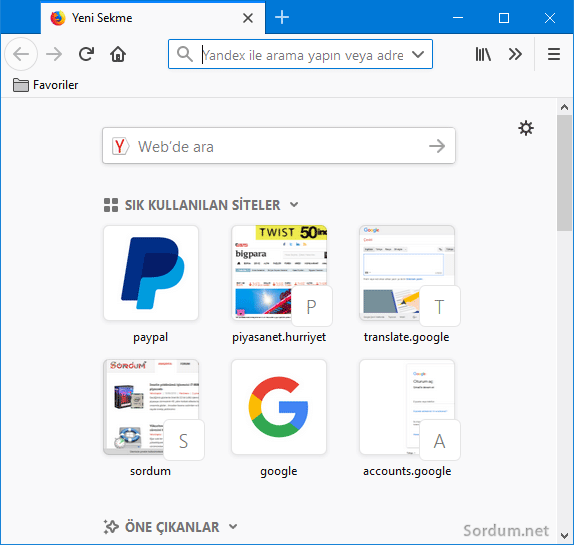Reload the current page
The width and height of the screenshot is (574, 545).
click(x=86, y=54)
